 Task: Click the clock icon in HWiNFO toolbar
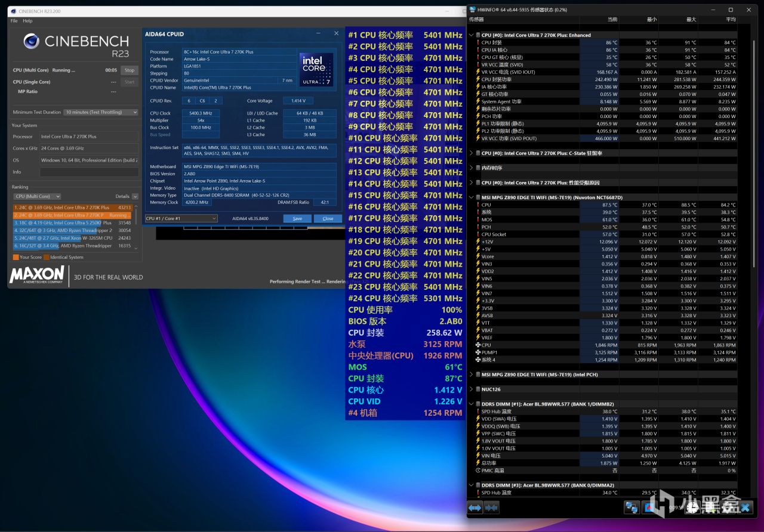pos(691,508)
